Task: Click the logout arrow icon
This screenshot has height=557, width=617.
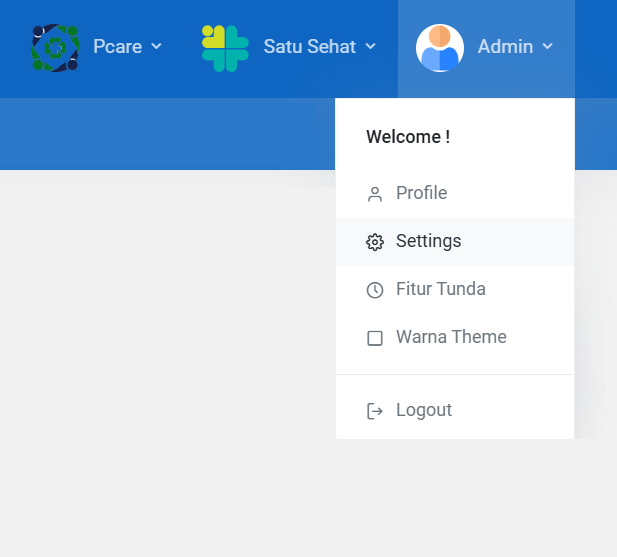Action: (x=375, y=411)
